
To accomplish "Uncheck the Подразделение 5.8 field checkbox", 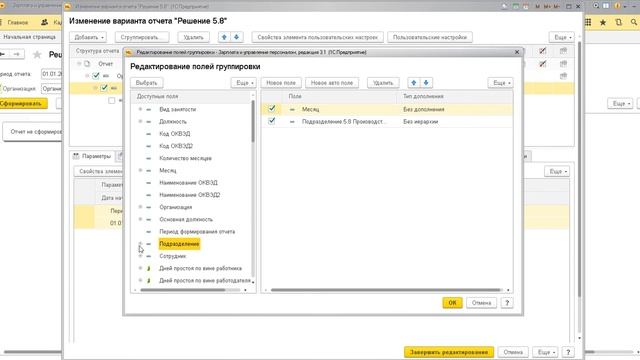I will tap(272, 121).
